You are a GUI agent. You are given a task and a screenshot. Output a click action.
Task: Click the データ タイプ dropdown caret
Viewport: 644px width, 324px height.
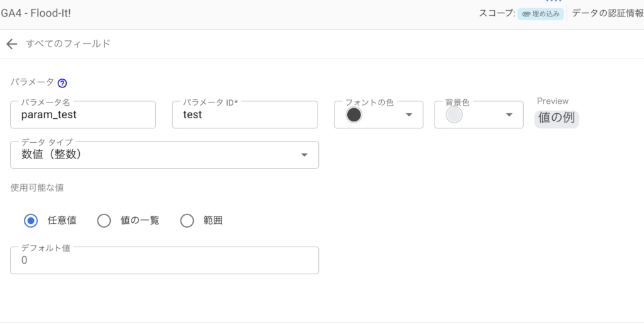304,155
